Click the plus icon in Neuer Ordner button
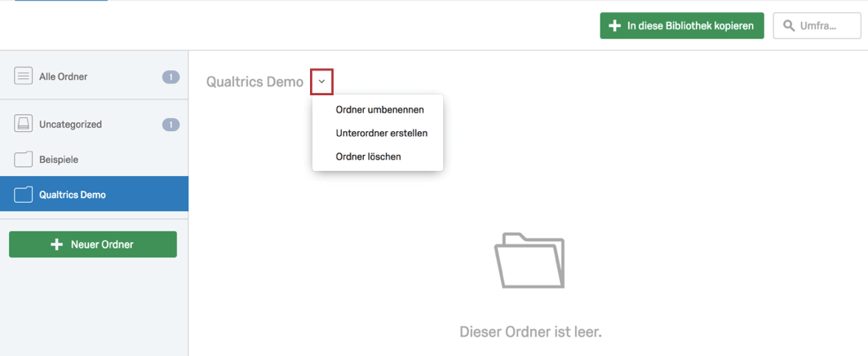The width and height of the screenshot is (868, 356). 56,244
